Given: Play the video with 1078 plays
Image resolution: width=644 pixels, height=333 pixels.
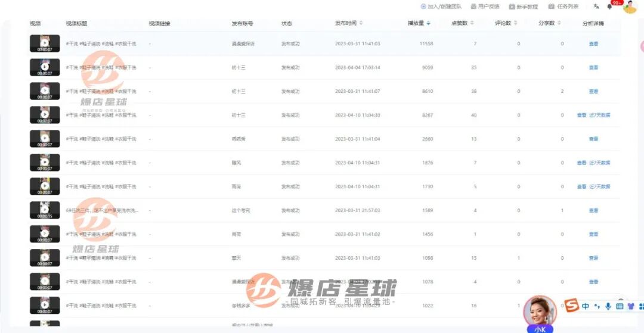Looking at the screenshot, I should tap(45, 281).
